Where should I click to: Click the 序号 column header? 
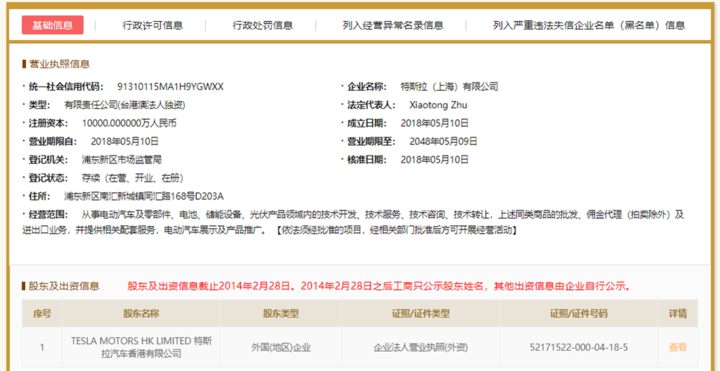pos(42,314)
